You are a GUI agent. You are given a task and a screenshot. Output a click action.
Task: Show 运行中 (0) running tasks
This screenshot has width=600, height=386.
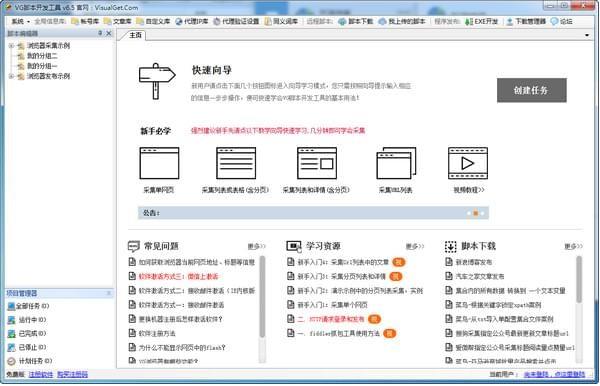tap(27, 320)
